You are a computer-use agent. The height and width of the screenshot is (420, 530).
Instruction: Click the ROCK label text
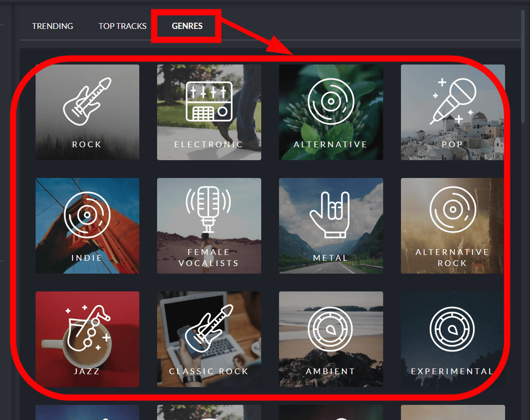tap(87, 144)
